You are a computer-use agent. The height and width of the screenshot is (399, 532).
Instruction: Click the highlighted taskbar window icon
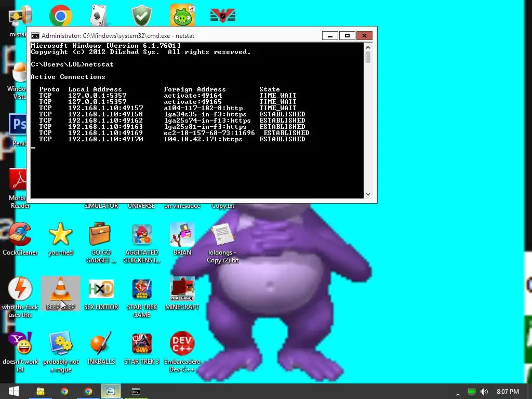point(111,391)
